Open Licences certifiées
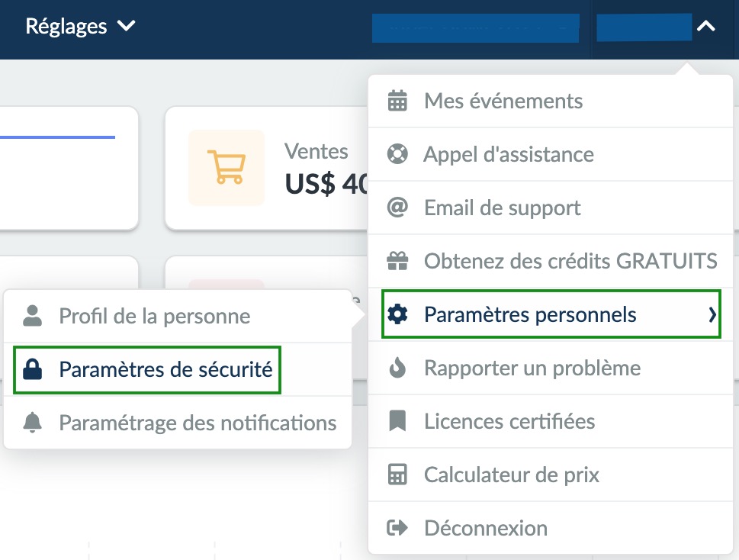The width and height of the screenshot is (739, 560). click(550, 421)
